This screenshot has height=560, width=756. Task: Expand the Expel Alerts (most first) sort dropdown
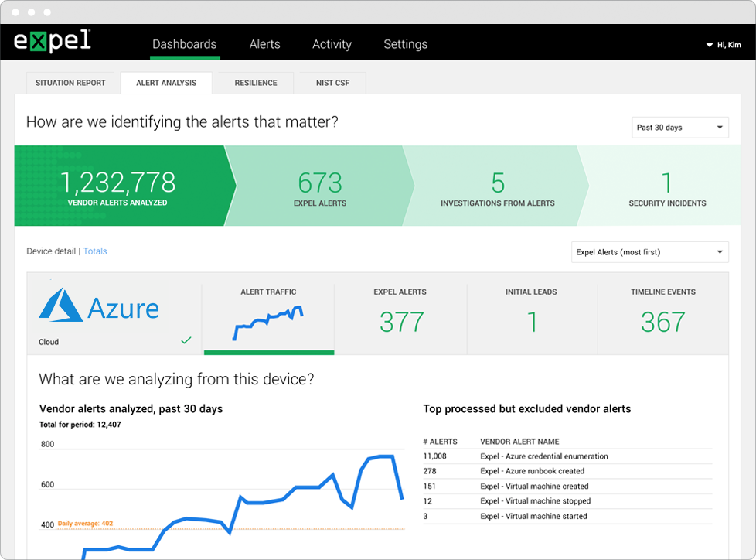pos(649,252)
